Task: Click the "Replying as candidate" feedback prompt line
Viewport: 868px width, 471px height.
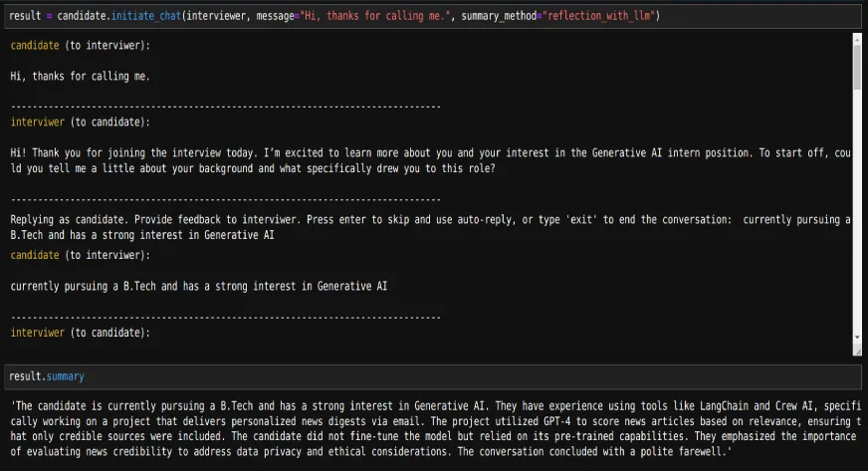Action: (x=430, y=227)
